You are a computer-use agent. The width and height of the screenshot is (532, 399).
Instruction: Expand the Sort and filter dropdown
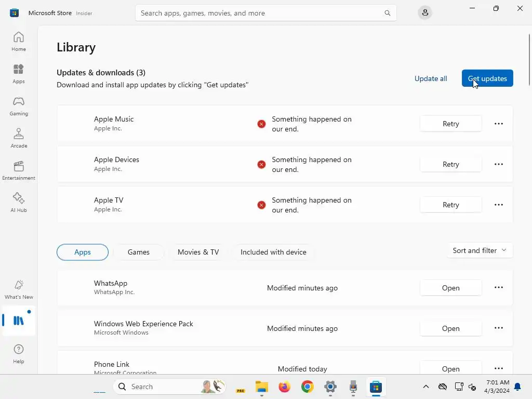(480, 250)
